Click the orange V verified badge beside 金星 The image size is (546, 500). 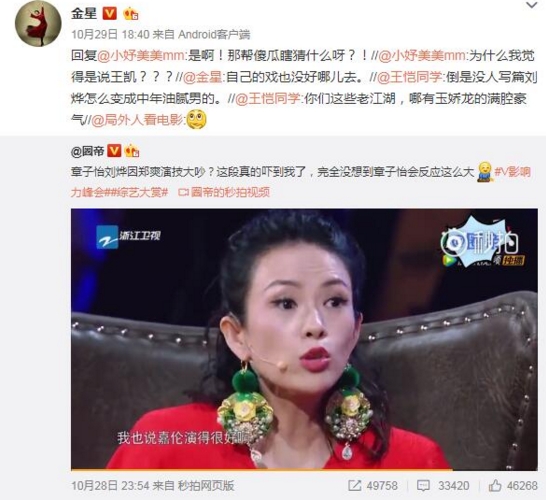coord(109,14)
